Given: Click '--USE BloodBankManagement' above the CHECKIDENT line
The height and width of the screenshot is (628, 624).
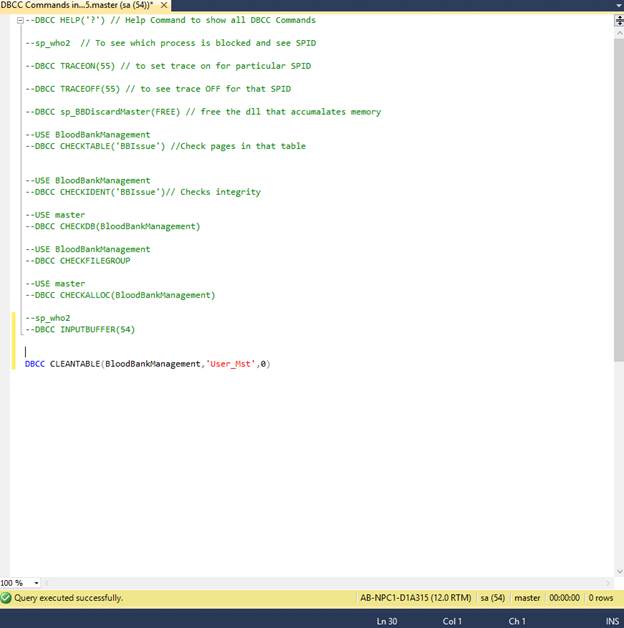Looking at the screenshot, I should click(88, 181).
